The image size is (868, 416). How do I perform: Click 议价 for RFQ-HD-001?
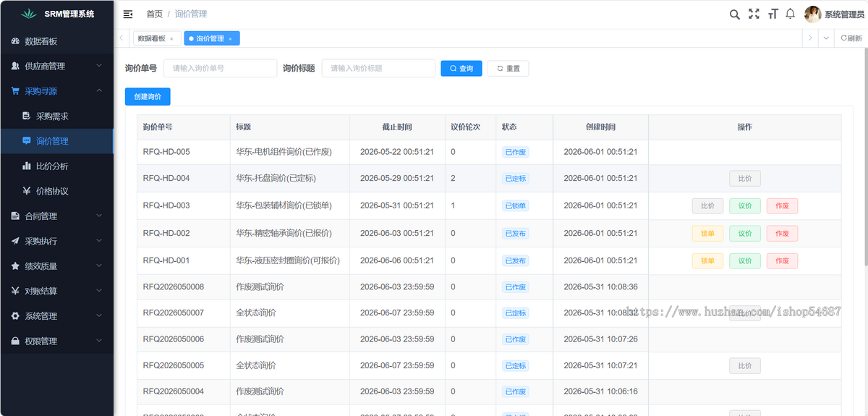tap(744, 260)
